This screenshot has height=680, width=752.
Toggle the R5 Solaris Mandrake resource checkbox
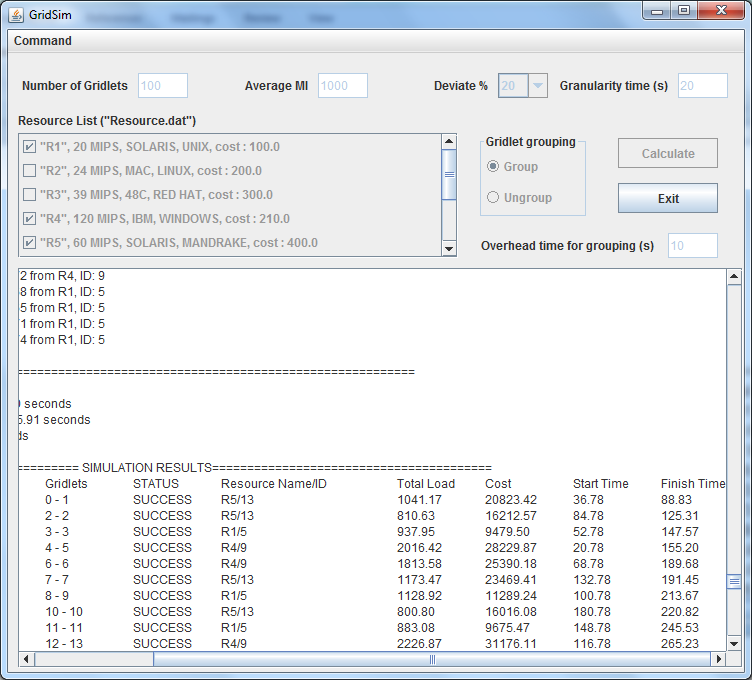(x=29, y=243)
